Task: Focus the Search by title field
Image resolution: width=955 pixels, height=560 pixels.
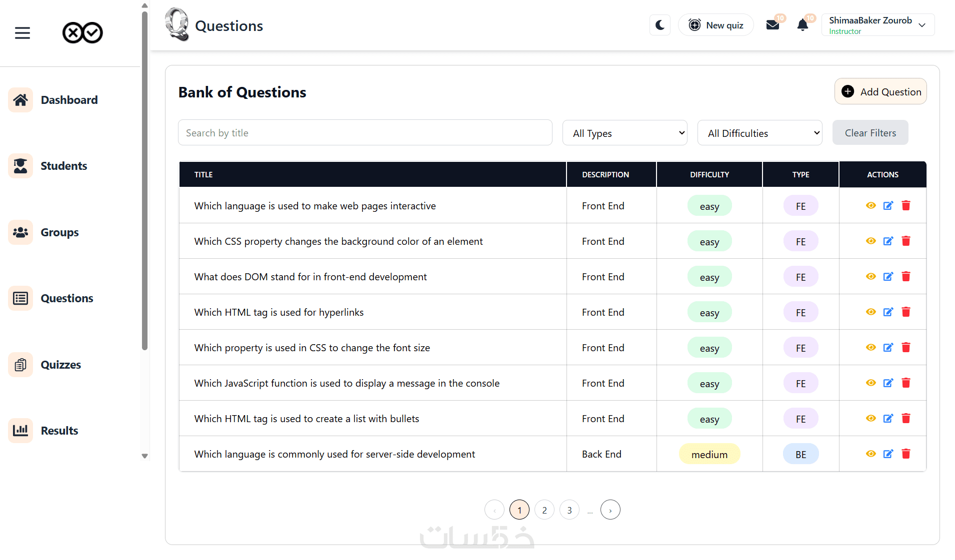Action: click(365, 133)
